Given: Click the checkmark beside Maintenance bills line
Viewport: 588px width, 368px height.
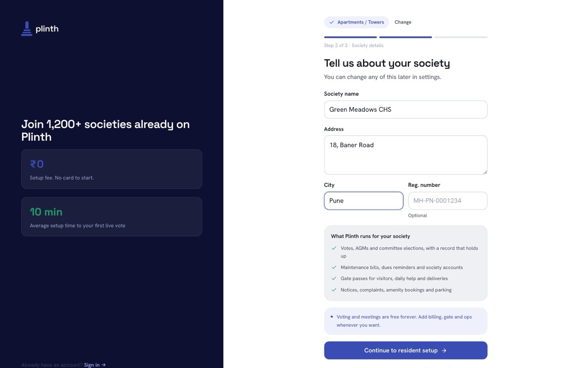Looking at the screenshot, I should (x=334, y=267).
